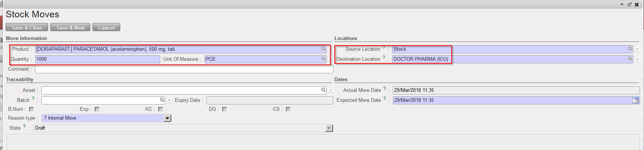Toggle the B.Num checkbox

(x=31, y=109)
